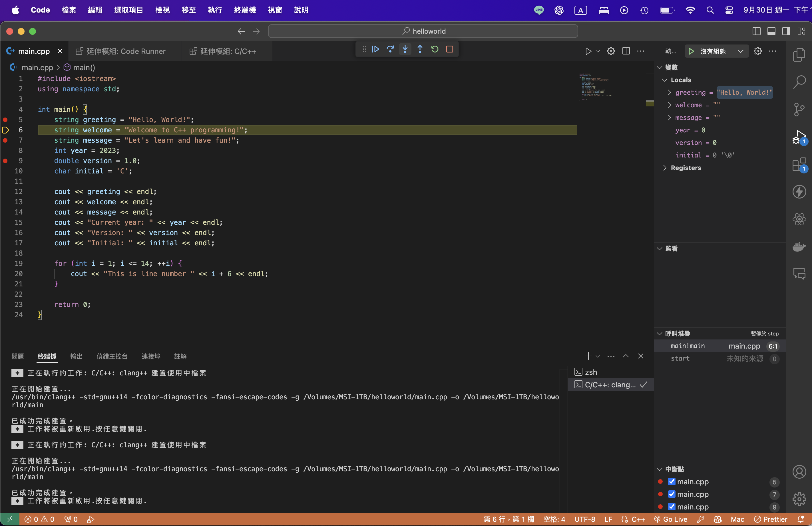This screenshot has width=812, height=526.
Task: Go back using the left arrow
Action: (241, 31)
